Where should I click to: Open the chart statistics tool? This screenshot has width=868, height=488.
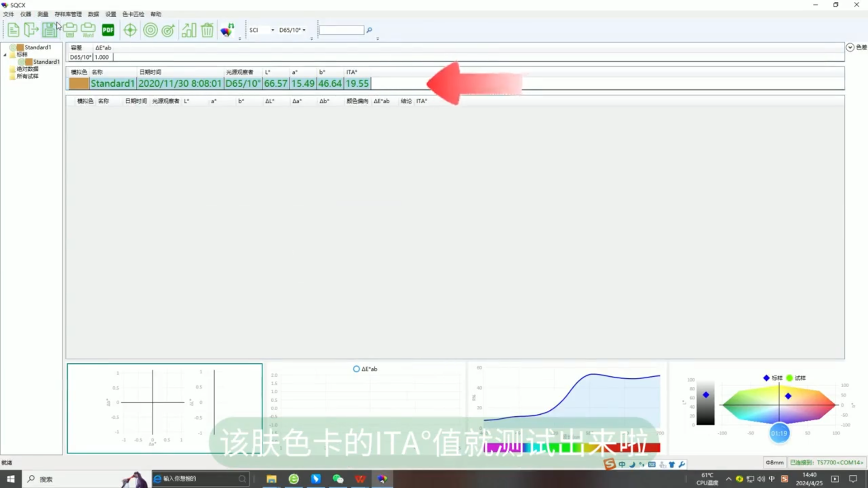coord(189,30)
